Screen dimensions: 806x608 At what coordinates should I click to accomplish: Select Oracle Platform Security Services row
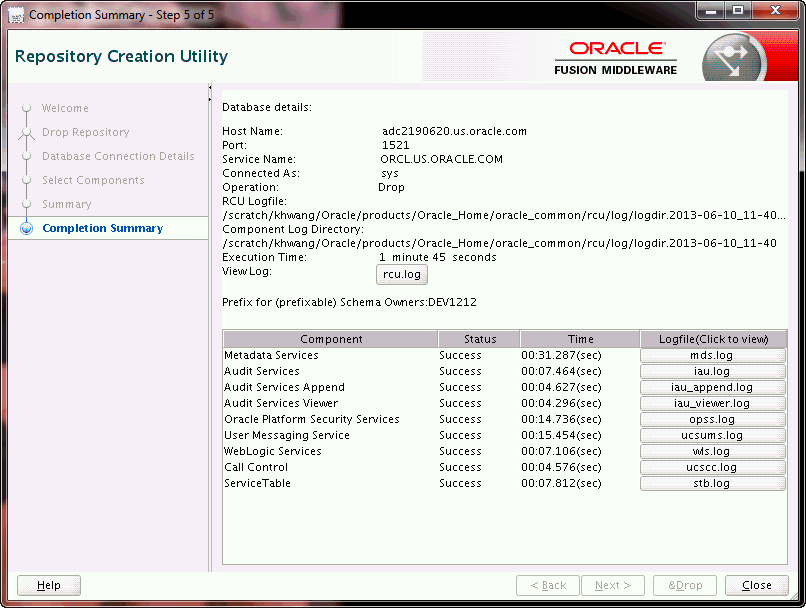504,419
